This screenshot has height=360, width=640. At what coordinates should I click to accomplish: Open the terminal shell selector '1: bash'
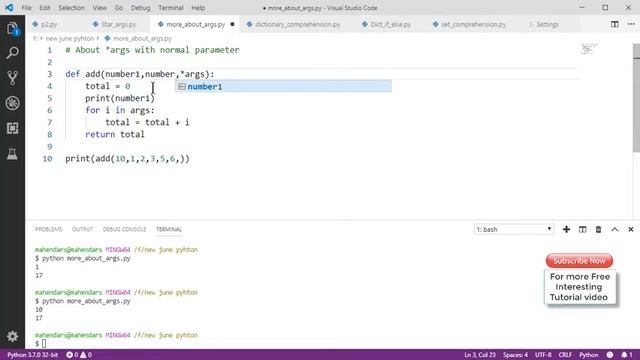513,229
